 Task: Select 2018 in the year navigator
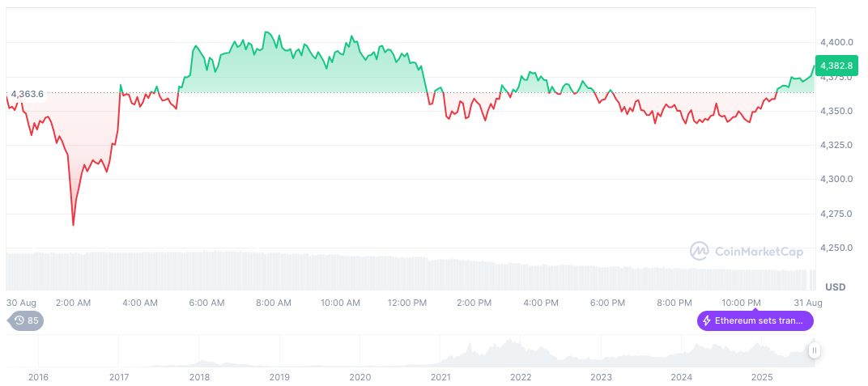[199, 377]
